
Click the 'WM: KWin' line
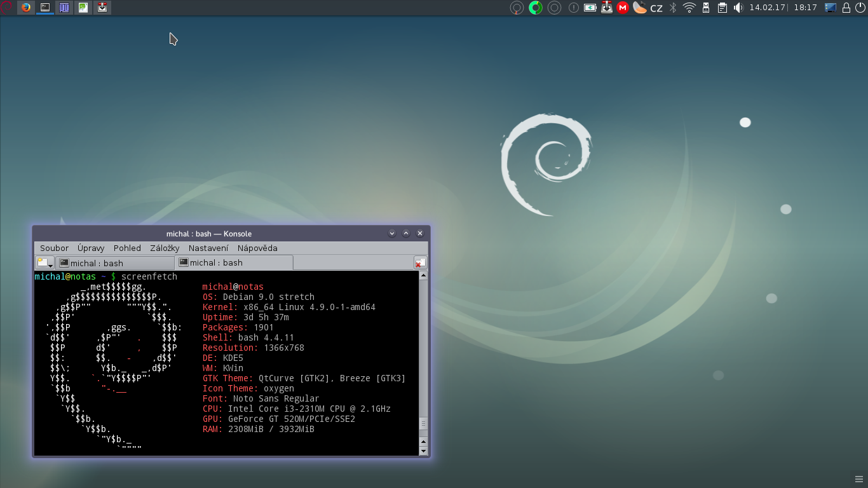223,368
